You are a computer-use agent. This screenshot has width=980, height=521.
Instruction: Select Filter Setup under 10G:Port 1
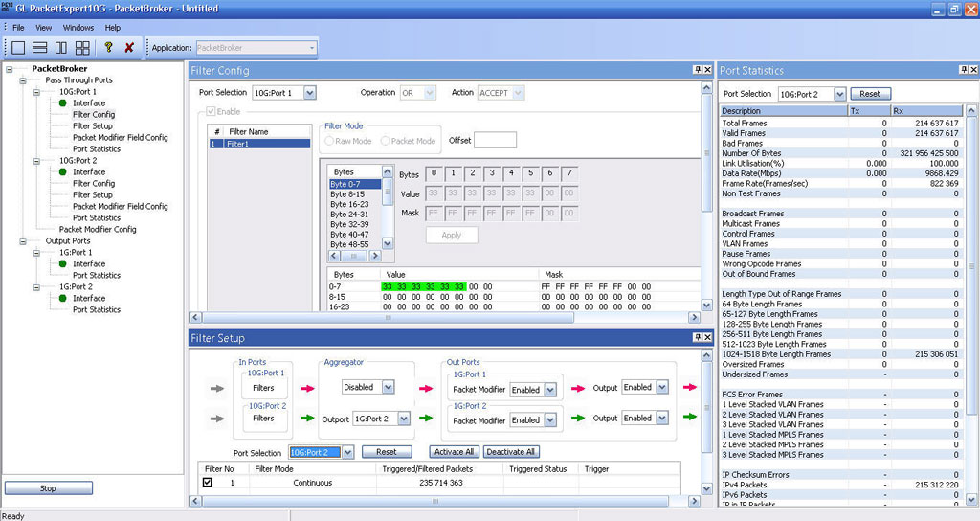click(x=93, y=125)
